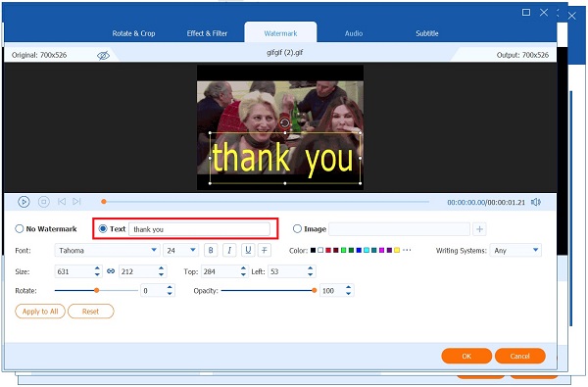The image size is (588, 387).
Task: Click Apply to All
Action: (40, 312)
